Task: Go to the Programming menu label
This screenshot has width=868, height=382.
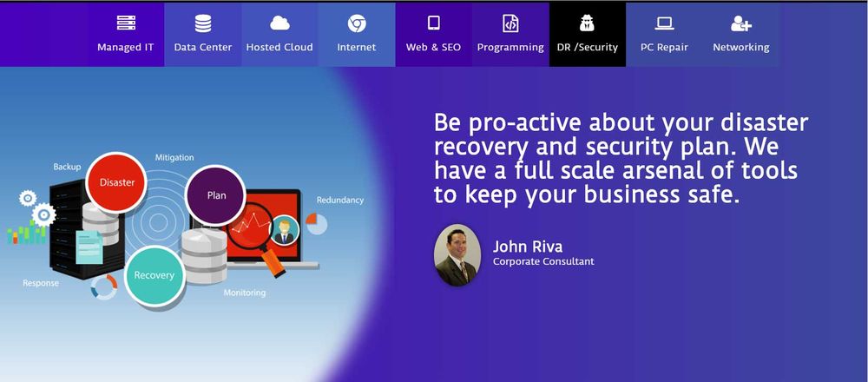Action: (x=510, y=48)
